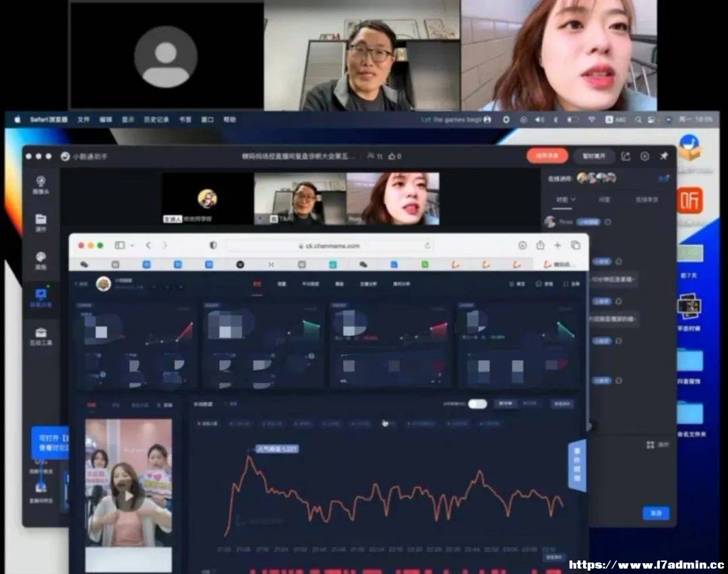Switch to the Safari tab with green icon
728x574 pixels.
click(425, 264)
